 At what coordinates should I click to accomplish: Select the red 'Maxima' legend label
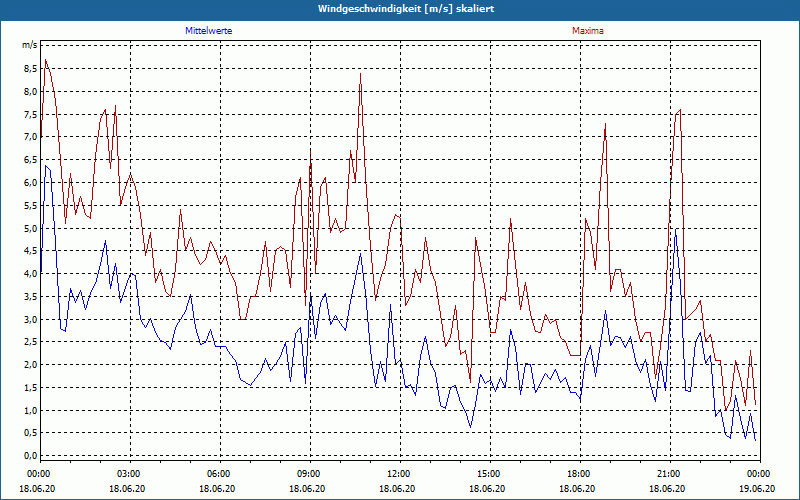tap(588, 31)
